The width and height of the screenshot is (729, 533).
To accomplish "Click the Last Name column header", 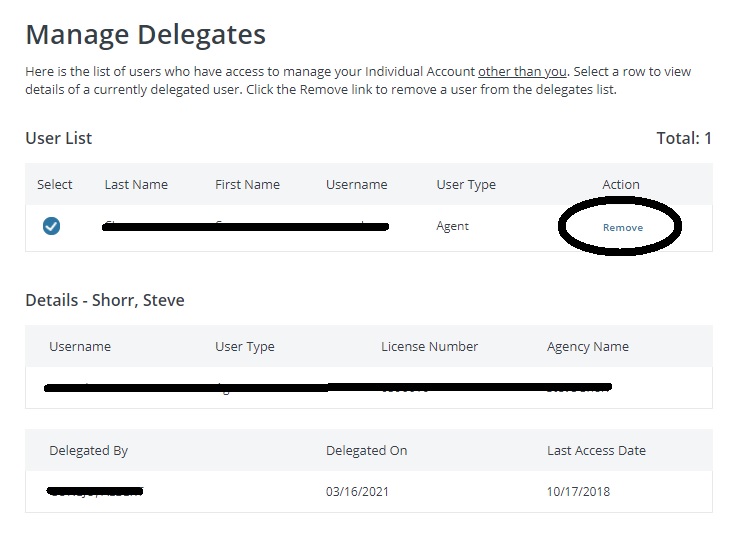I will pos(136,185).
